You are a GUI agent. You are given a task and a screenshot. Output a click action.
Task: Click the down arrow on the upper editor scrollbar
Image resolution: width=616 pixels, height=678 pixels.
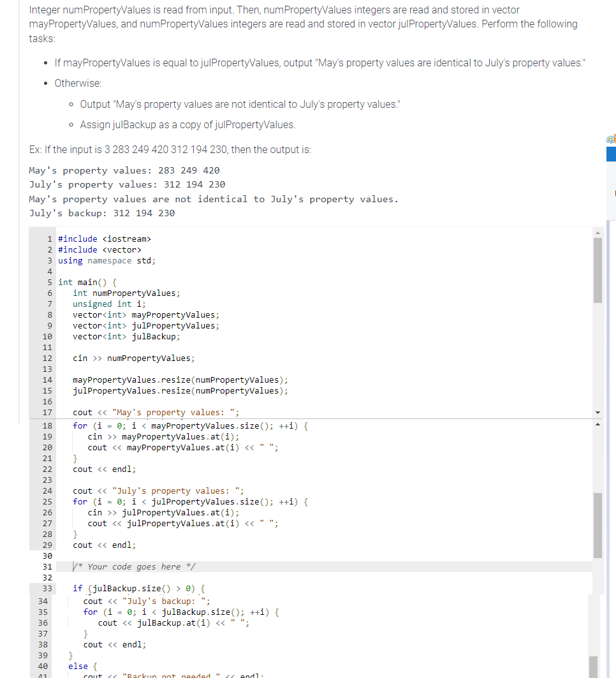pos(598,411)
